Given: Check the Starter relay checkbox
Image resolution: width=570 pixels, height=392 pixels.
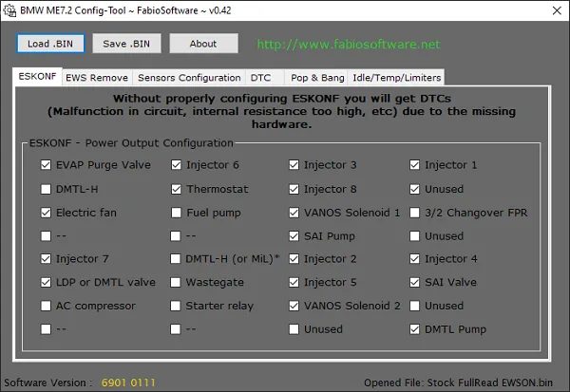Looking at the screenshot, I should (175, 306).
